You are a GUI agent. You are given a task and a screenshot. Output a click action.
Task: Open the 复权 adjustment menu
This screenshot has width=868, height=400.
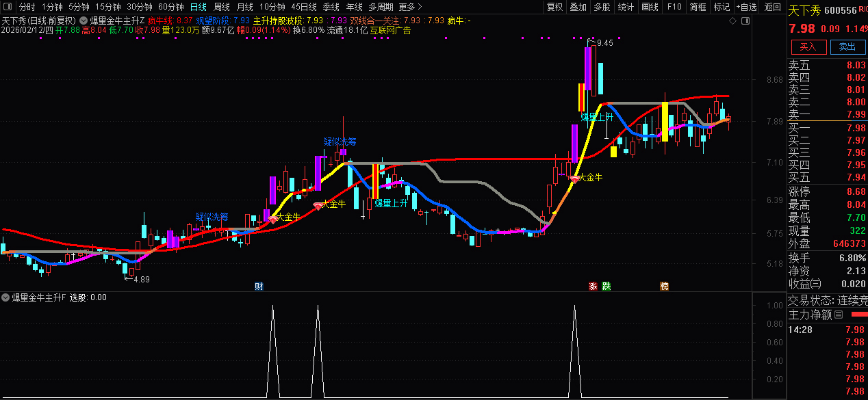point(554,7)
